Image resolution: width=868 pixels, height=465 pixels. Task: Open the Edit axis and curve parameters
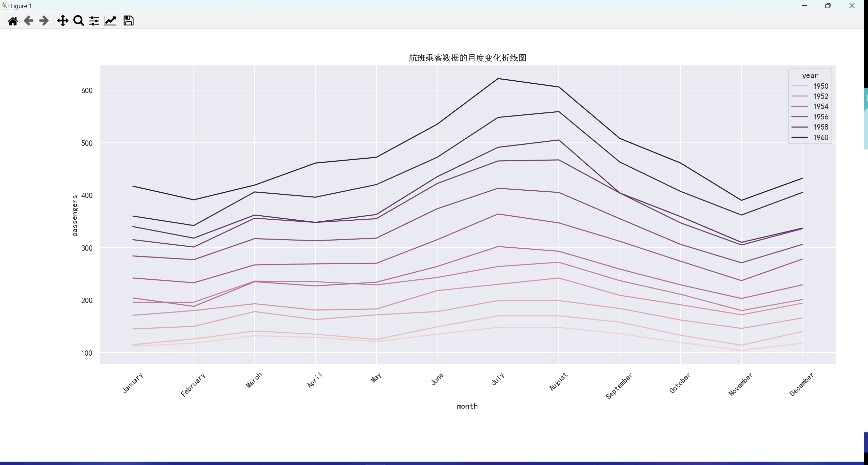110,21
